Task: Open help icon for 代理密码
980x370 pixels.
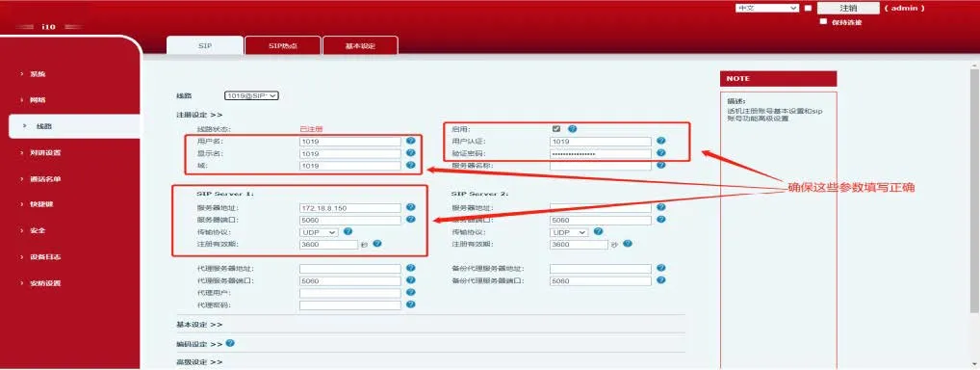Action: tap(411, 304)
